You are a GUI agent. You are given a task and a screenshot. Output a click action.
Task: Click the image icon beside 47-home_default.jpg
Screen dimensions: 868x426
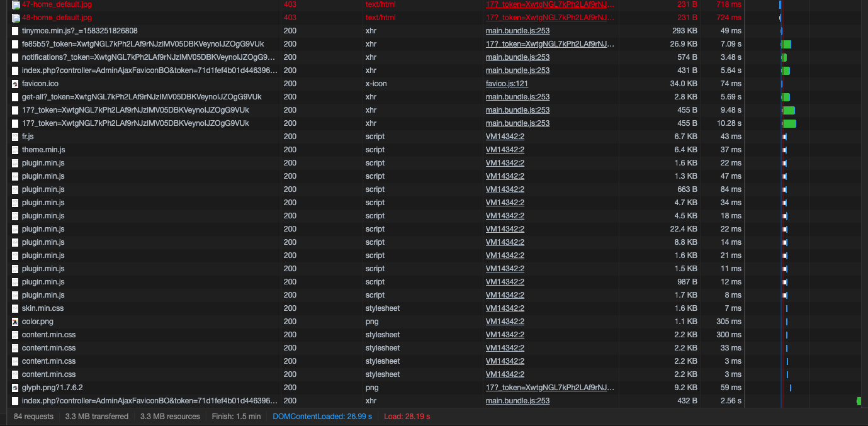tap(16, 4)
